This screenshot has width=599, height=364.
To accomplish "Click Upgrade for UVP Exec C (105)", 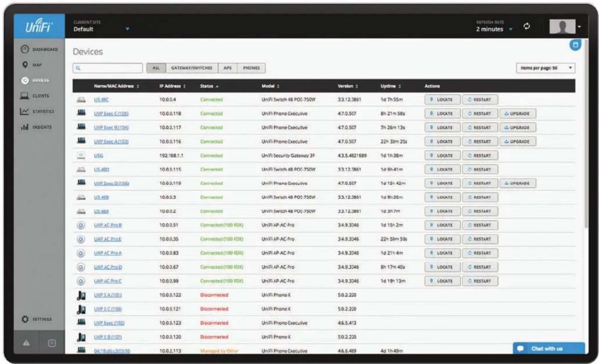I will tap(518, 114).
